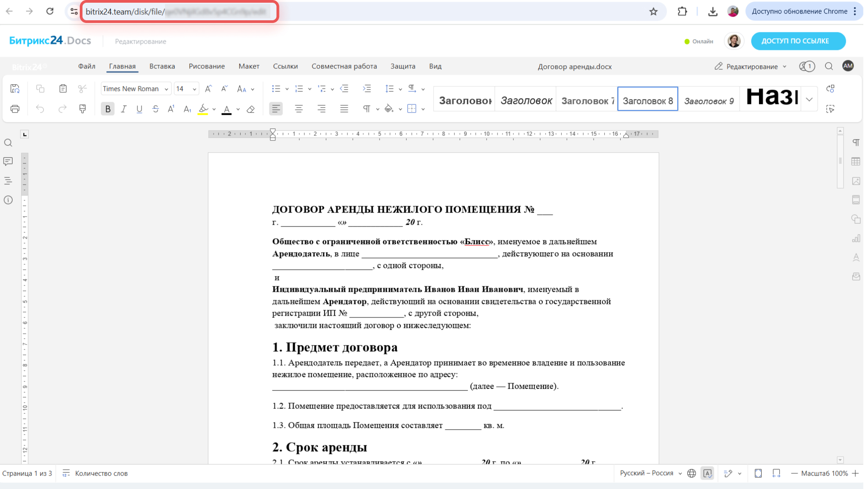The height and width of the screenshot is (489, 868).
Task: Click strikethrough formatting icon
Action: point(155,109)
